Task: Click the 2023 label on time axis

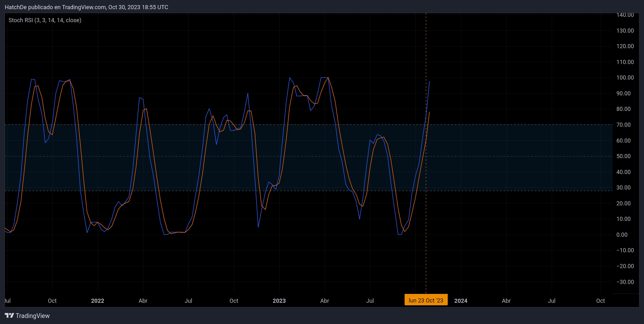Action: (x=279, y=301)
